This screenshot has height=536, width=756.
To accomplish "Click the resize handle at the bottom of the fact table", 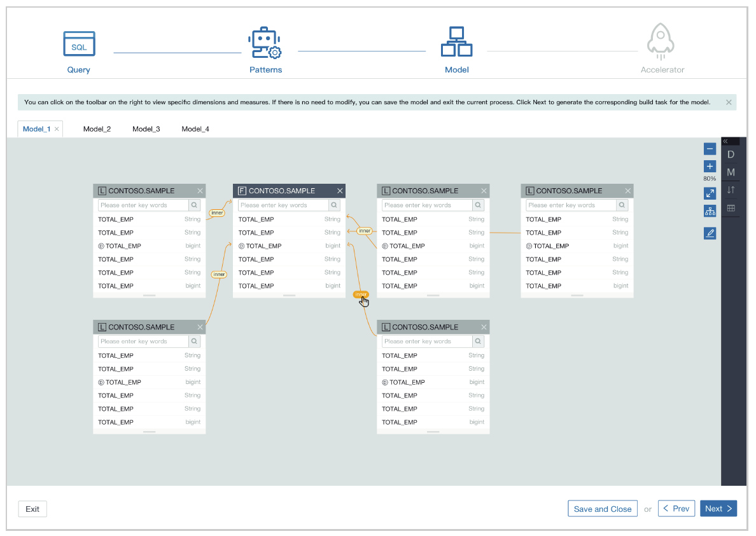I will pos(289,295).
